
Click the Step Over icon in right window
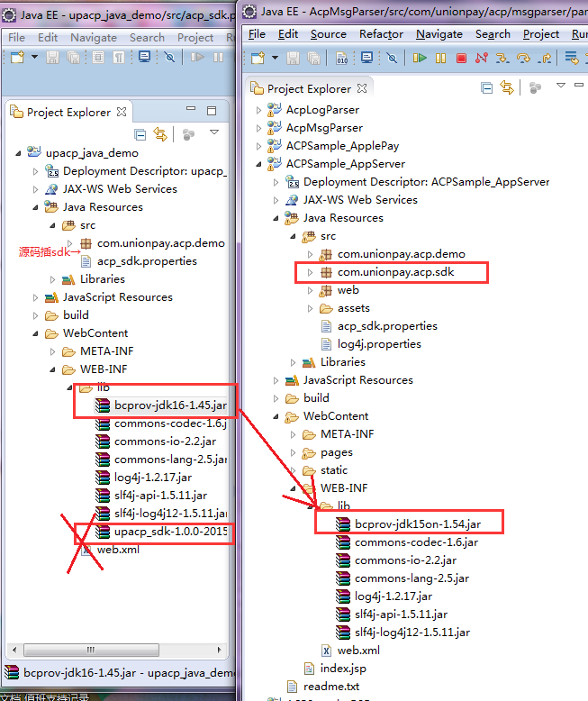523,58
